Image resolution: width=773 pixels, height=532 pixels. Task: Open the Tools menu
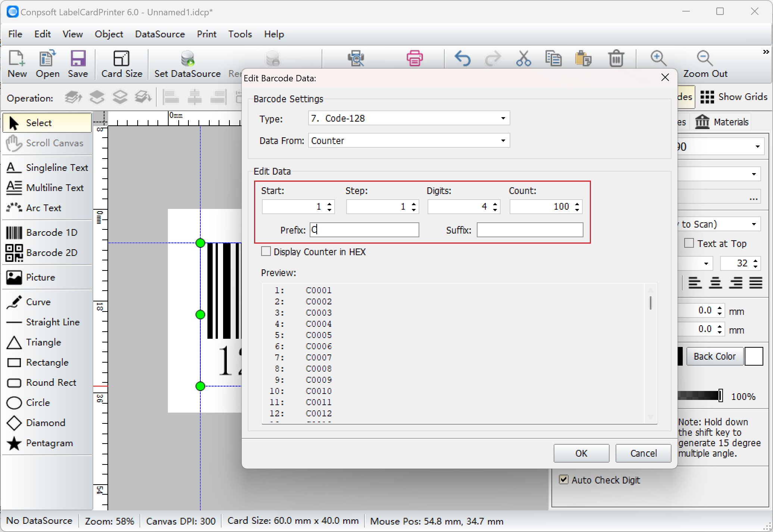(240, 34)
